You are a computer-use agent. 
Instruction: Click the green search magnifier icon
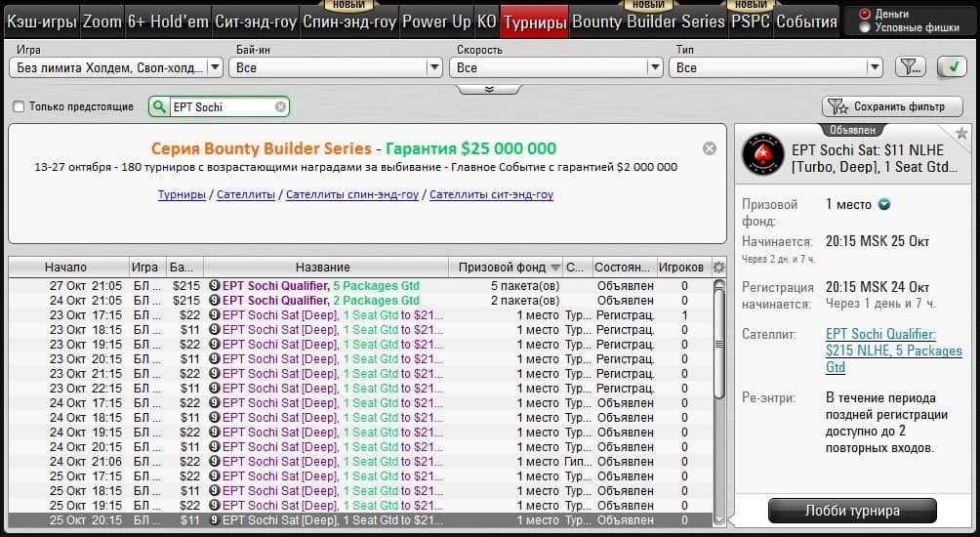pos(159,106)
